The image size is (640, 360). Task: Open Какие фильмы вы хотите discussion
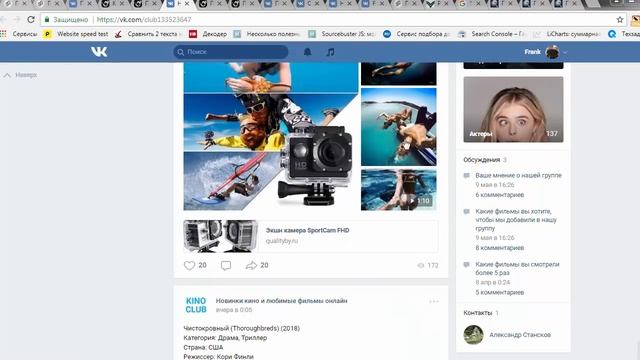click(516, 220)
